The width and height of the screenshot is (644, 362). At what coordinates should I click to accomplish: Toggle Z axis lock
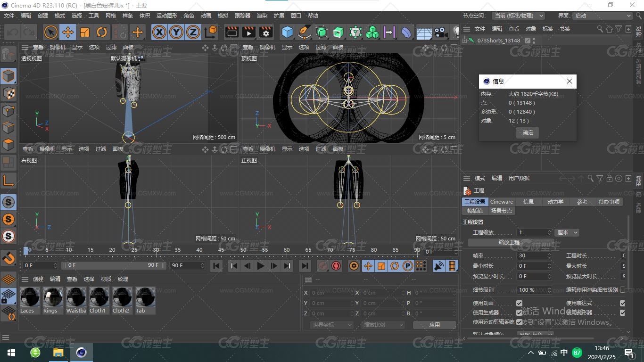point(193,32)
